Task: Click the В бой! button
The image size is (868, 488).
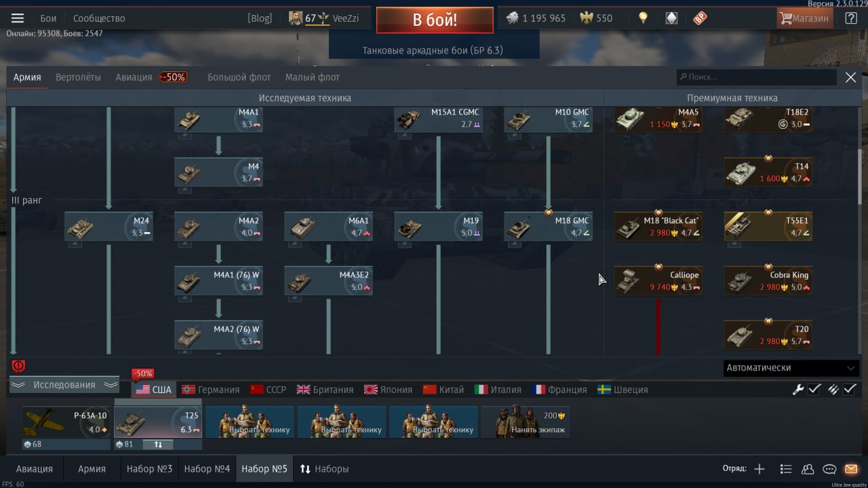Action: pyautogui.click(x=435, y=20)
